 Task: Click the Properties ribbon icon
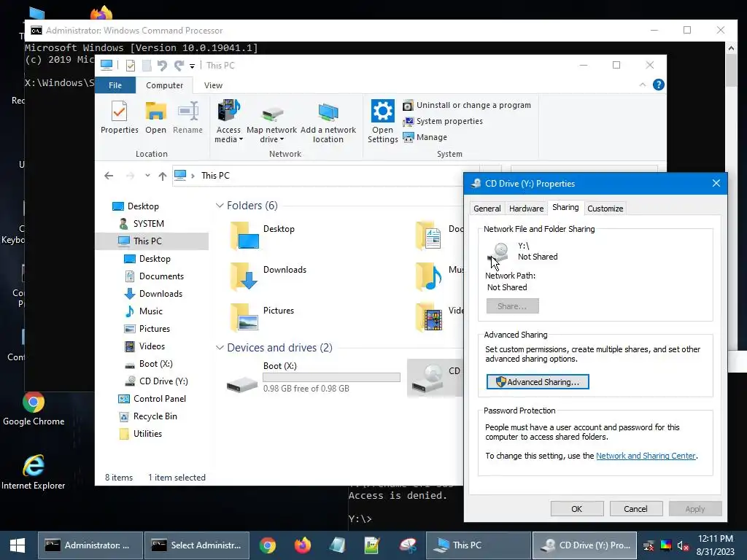coord(119,117)
